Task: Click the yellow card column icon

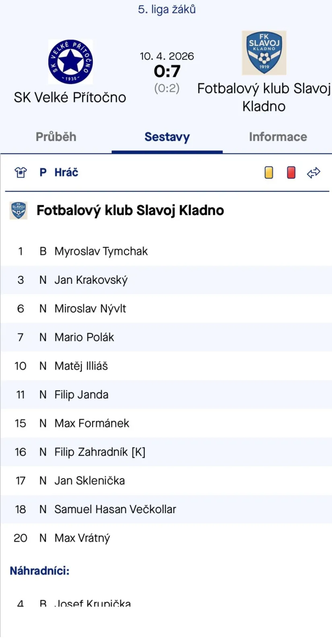Action: 269,173
